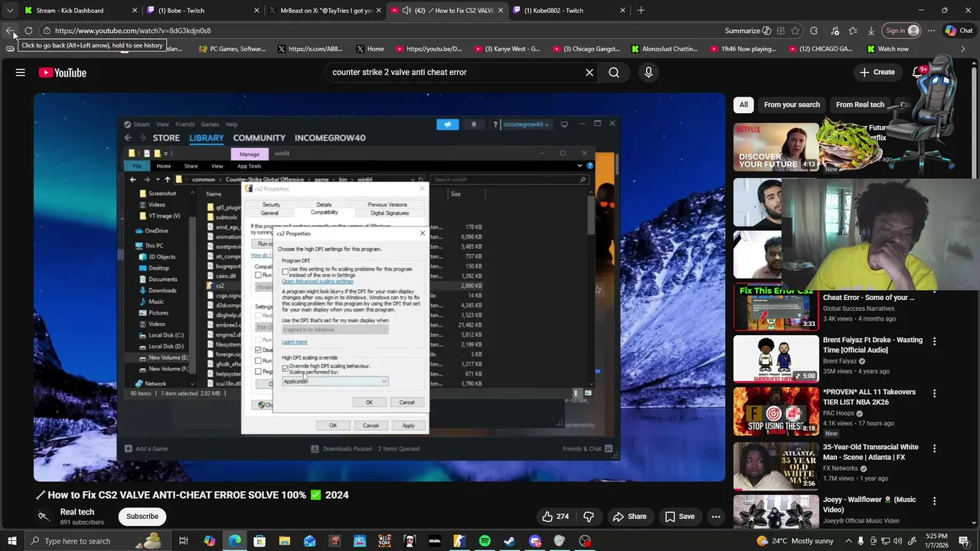Open options menu for 35-Year-Old Transracial video

pyautogui.click(x=934, y=448)
